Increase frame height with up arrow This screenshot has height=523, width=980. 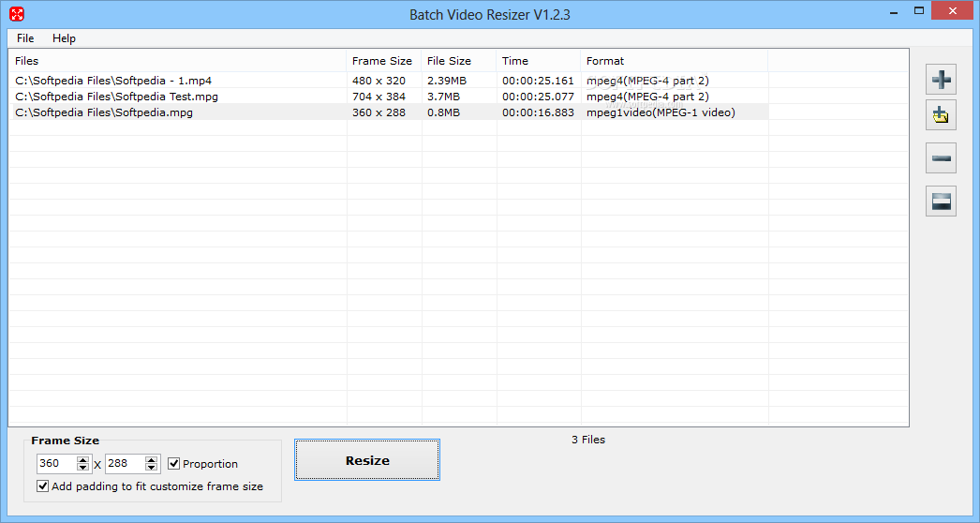(151, 460)
